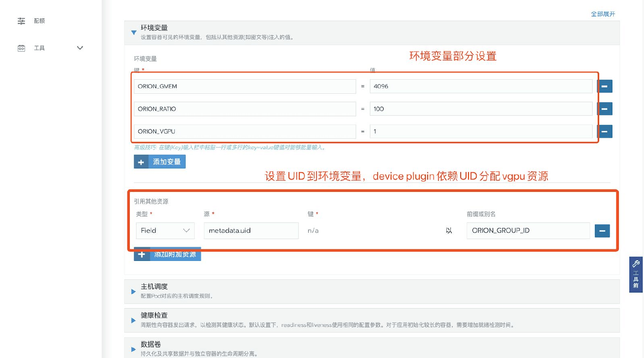Click the 添加附加资源 button

tap(168, 255)
